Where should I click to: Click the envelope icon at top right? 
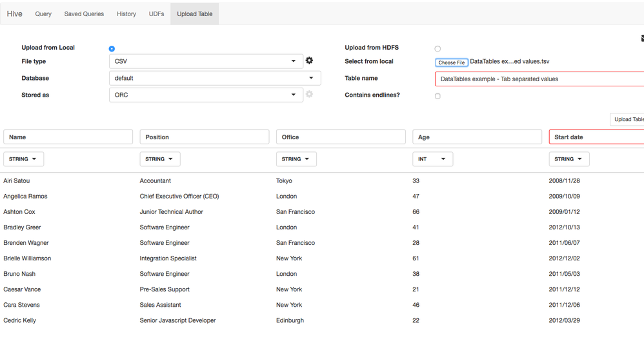coord(642,39)
